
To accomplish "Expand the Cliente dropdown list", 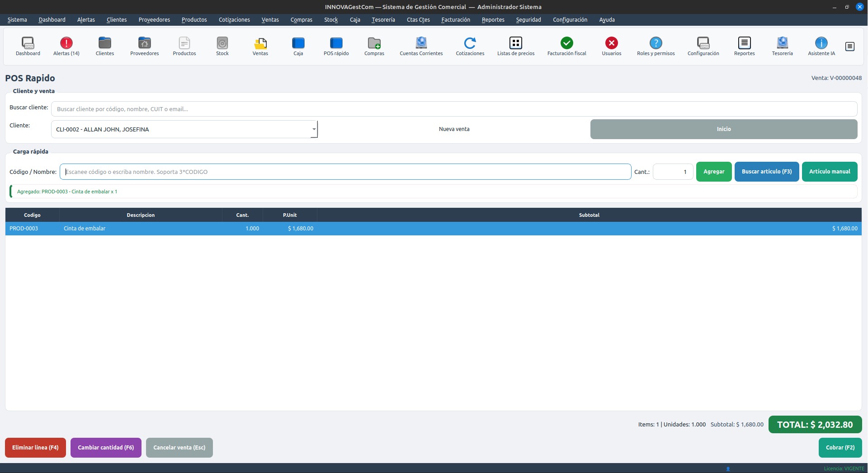I will click(x=314, y=129).
